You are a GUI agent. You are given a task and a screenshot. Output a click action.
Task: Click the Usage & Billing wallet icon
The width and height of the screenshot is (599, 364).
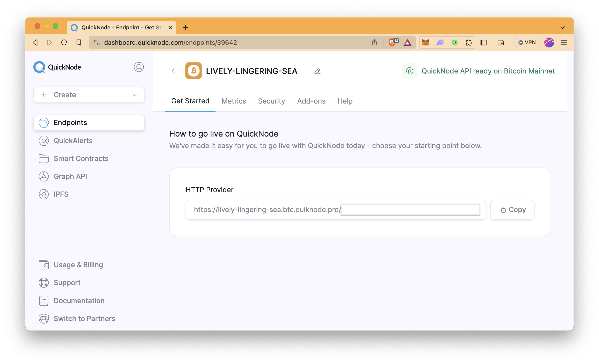[44, 265]
